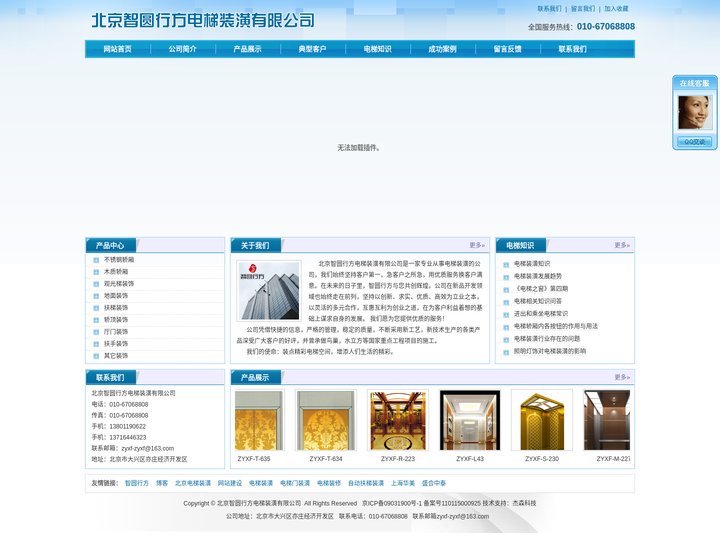Click the plus icon beside 扶手装饰
720x540 pixels.
click(x=96, y=344)
